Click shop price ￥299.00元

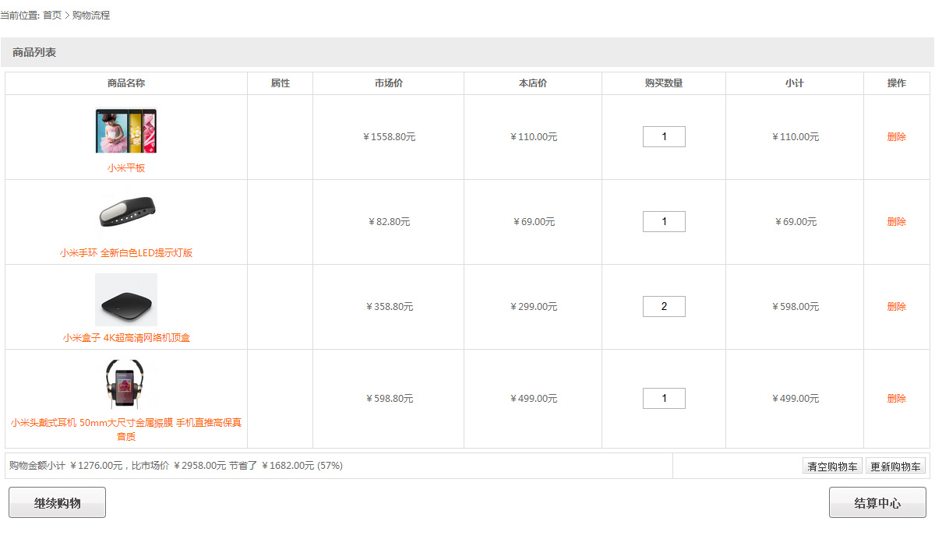coord(534,307)
